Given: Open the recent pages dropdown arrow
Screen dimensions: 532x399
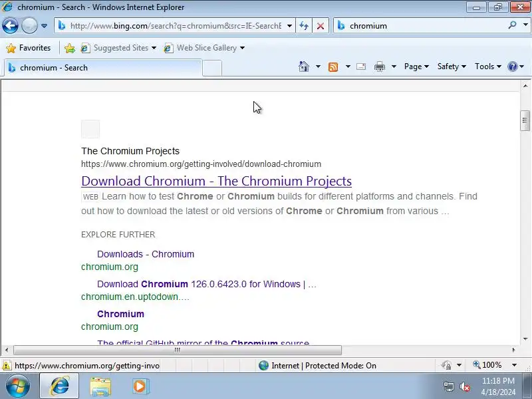Looking at the screenshot, I should (44, 26).
